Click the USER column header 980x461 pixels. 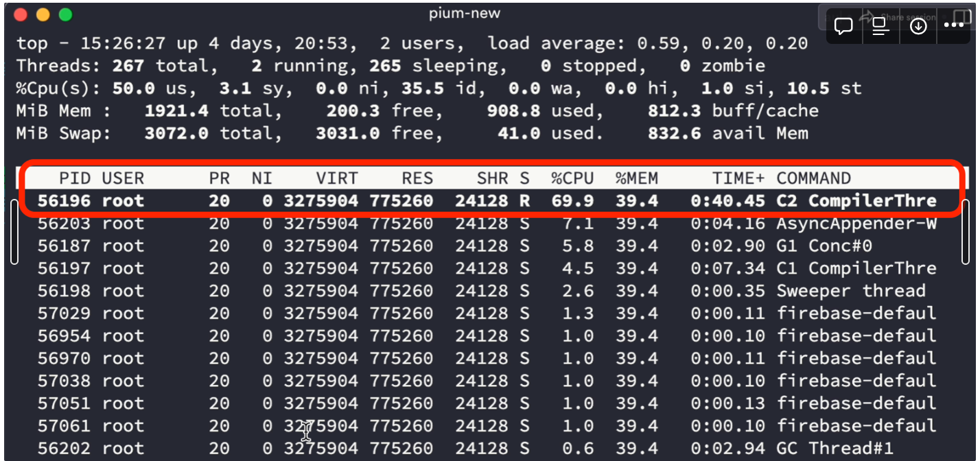pyautogui.click(x=123, y=178)
